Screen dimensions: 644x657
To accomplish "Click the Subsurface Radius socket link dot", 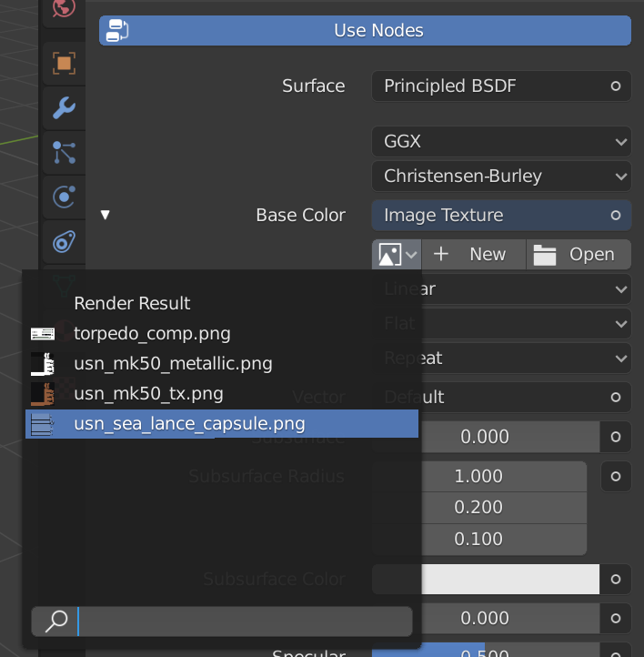I will [615, 477].
